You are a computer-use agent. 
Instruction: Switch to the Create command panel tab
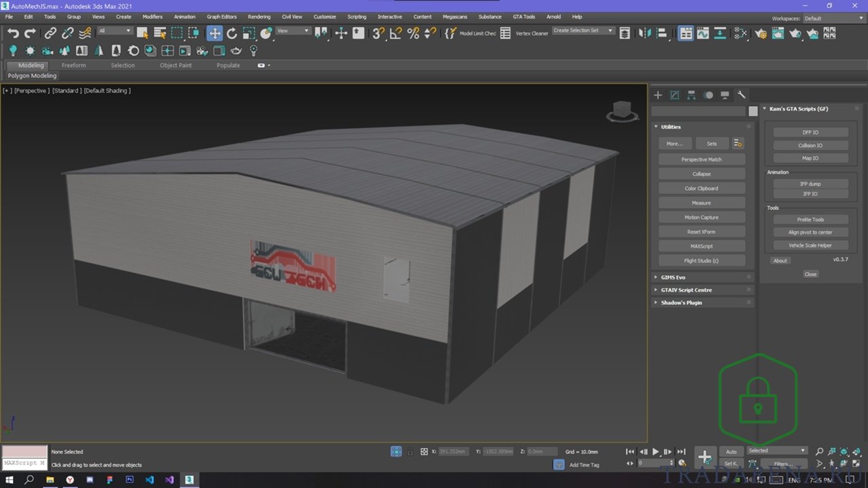click(x=658, y=95)
